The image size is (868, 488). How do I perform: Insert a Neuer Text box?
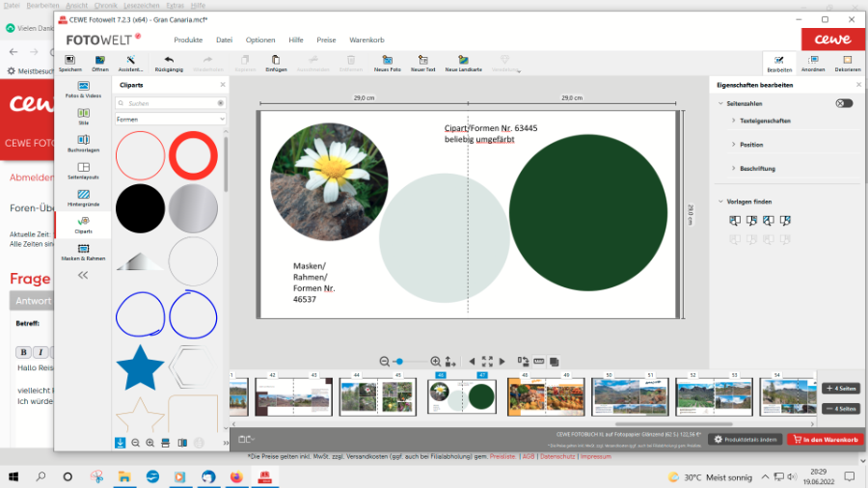click(x=423, y=63)
